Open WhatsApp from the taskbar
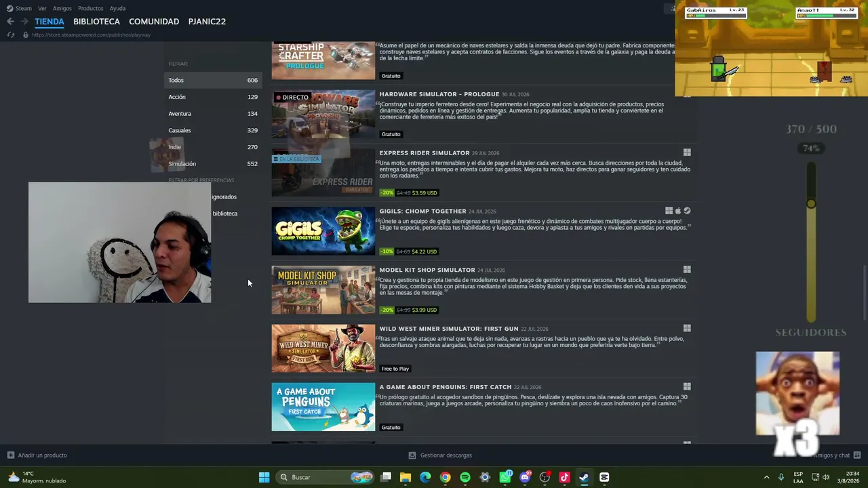Screen dimensions: 868x488 (x=505, y=477)
